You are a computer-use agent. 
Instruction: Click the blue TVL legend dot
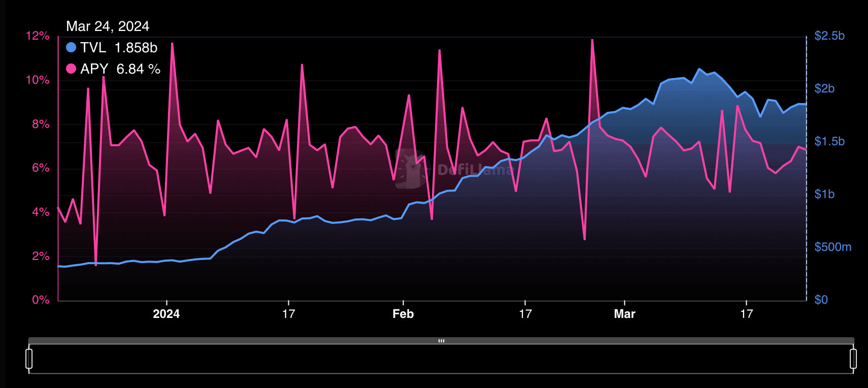(71, 48)
